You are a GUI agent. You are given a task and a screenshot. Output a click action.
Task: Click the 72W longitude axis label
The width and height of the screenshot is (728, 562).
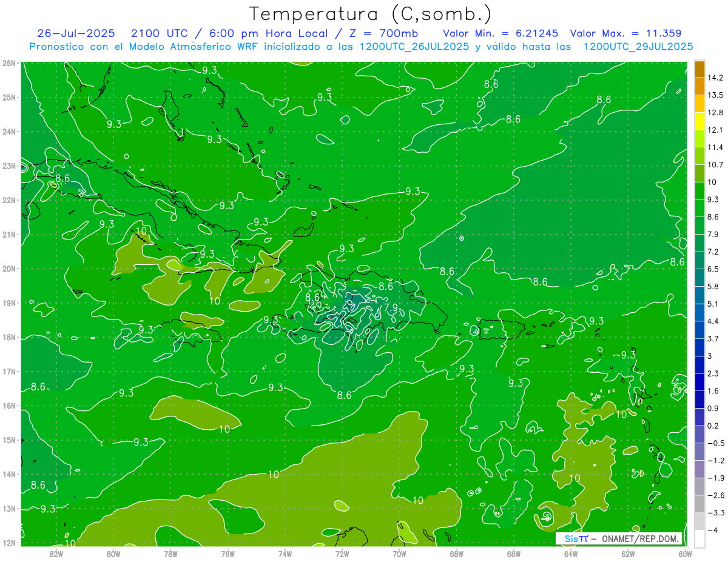(342, 554)
